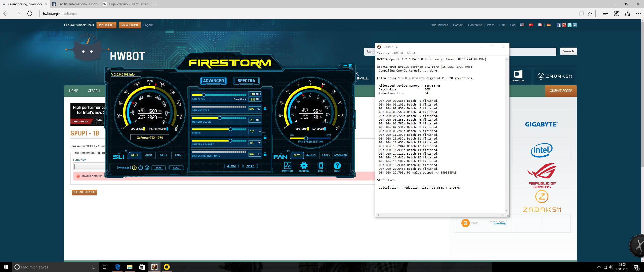
Task: Select GPU1 in SLI section
Action: pos(134,155)
